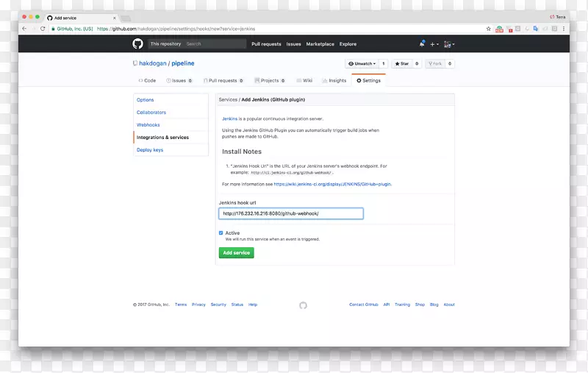
Task: Open the Contact GitHub footer link
Action: click(x=364, y=305)
